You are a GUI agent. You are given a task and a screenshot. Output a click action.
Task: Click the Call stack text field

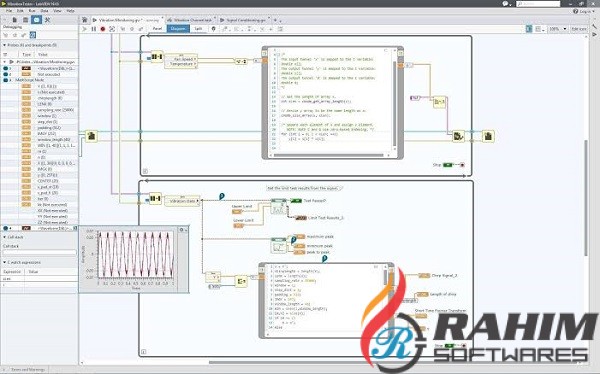click(x=39, y=253)
